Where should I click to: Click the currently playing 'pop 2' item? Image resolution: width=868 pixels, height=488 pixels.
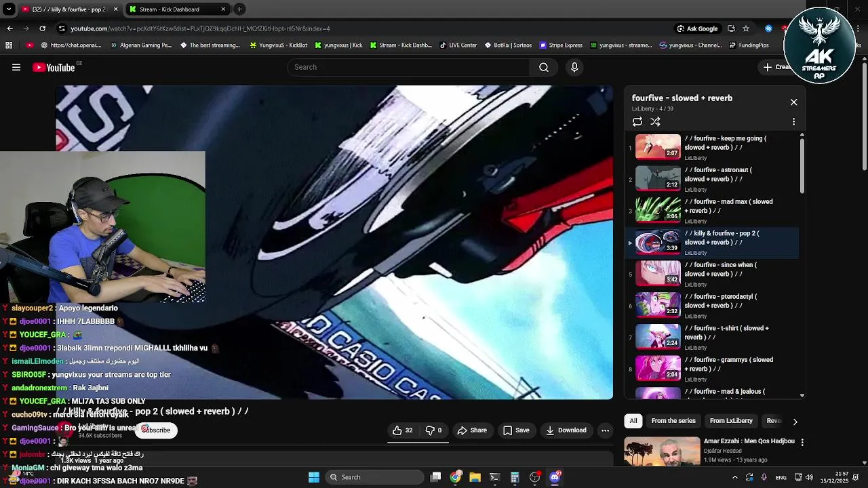click(712, 243)
